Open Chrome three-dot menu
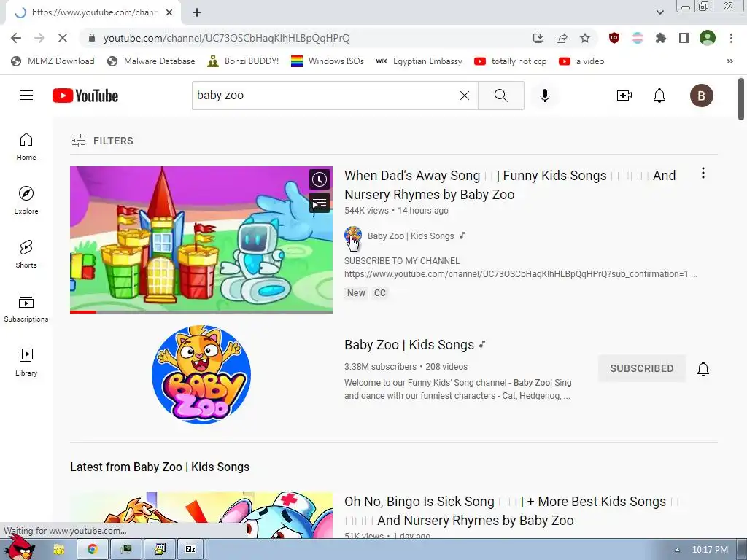 731,38
